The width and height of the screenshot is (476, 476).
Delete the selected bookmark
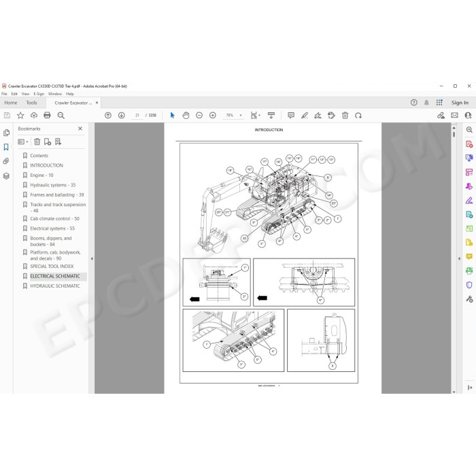click(x=37, y=141)
